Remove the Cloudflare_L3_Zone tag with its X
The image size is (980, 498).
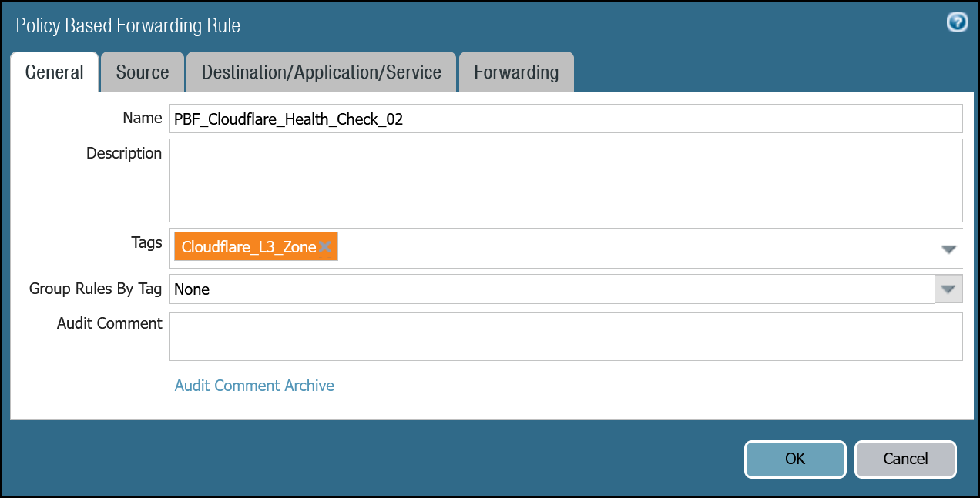coord(325,247)
